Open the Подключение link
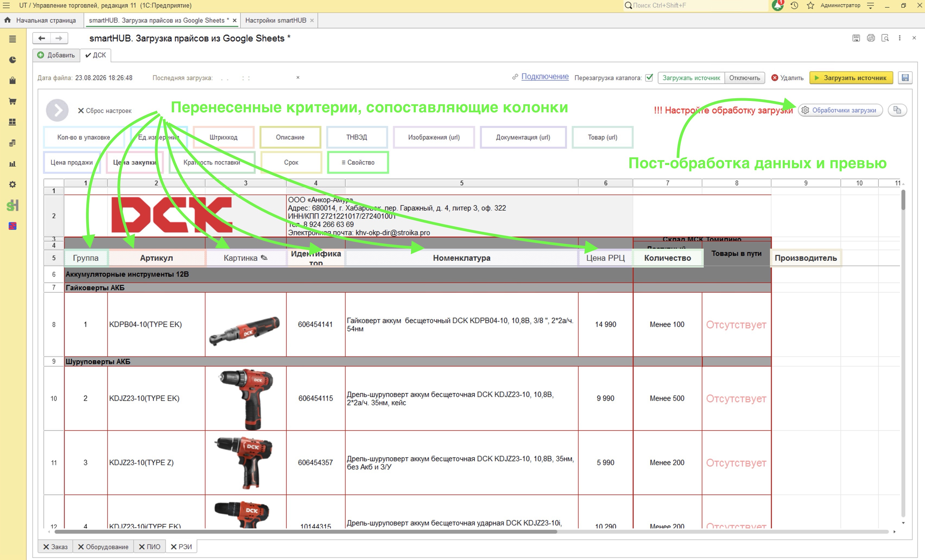The image size is (925, 560). pyautogui.click(x=545, y=77)
